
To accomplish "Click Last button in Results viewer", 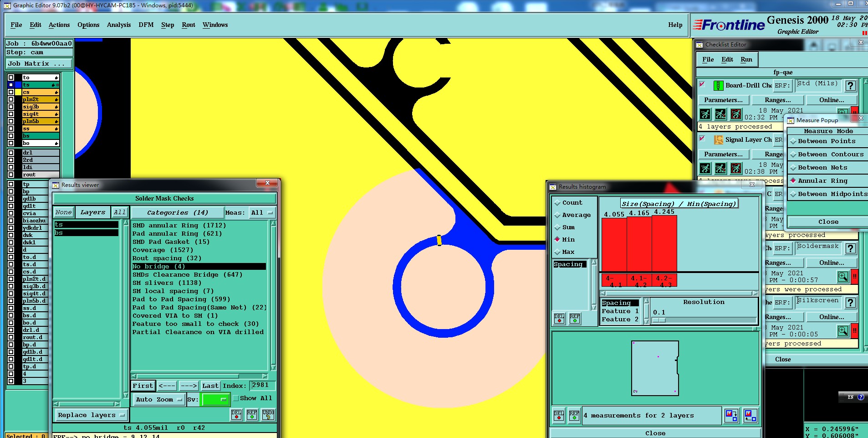I will pos(210,386).
